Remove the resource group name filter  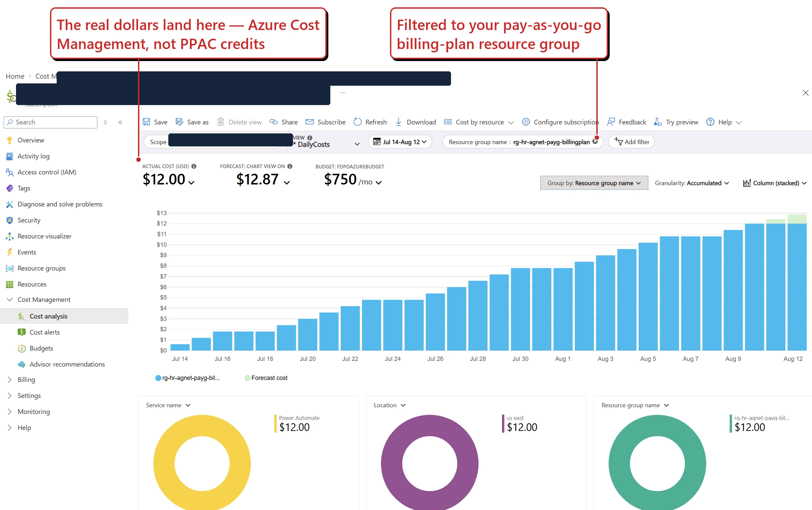(x=595, y=142)
